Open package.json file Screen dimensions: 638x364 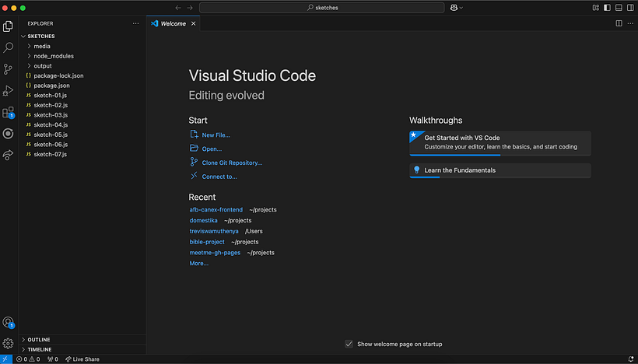[83, 86]
